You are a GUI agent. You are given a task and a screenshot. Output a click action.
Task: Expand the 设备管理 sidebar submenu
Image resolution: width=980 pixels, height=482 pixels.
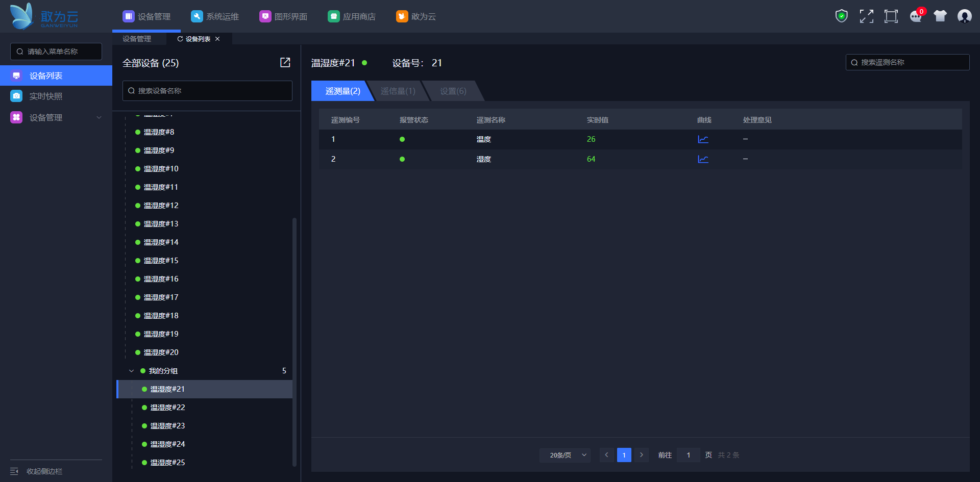(x=99, y=117)
